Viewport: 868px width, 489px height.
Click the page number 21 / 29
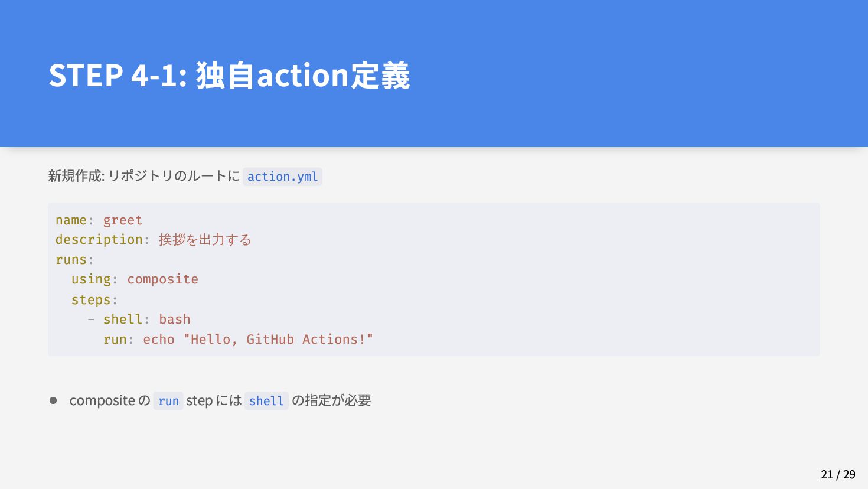point(838,474)
